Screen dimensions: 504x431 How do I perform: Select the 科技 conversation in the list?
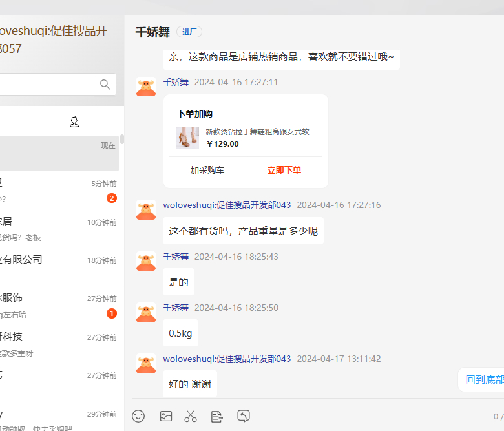pyautogui.click(x=58, y=344)
